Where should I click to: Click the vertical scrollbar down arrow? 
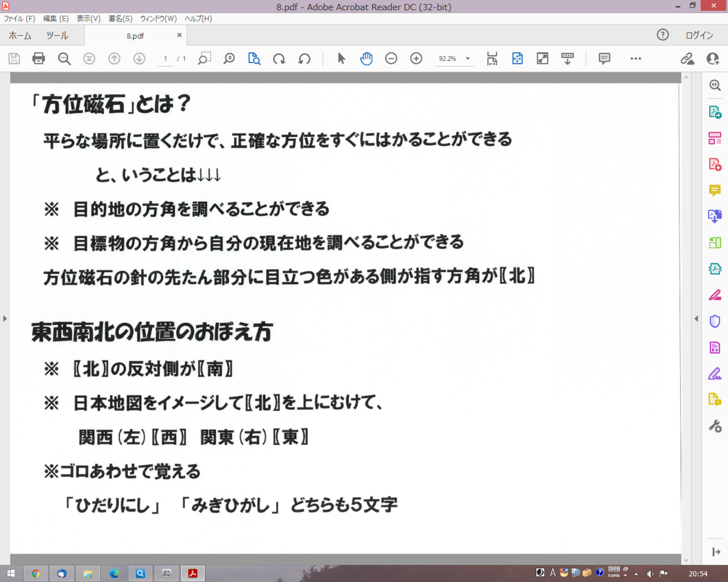tap(686, 560)
